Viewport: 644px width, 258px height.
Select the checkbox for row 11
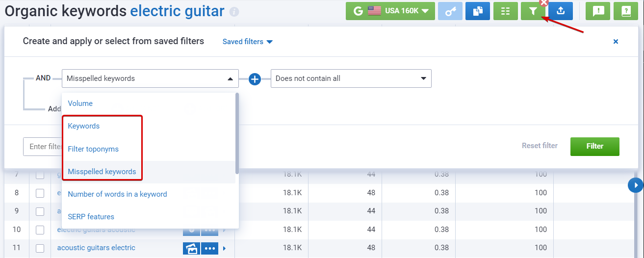(x=40, y=248)
